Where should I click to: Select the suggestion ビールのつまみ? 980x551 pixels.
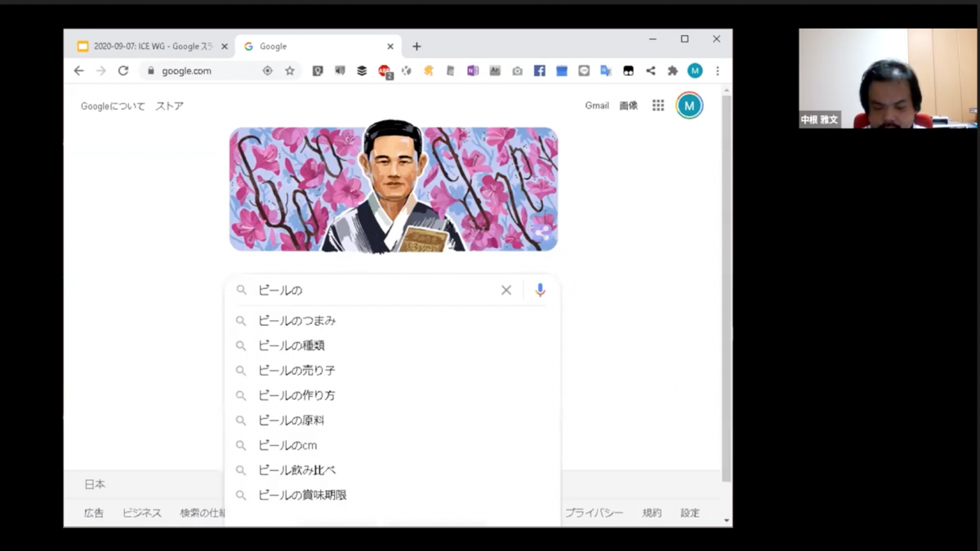[393, 321]
